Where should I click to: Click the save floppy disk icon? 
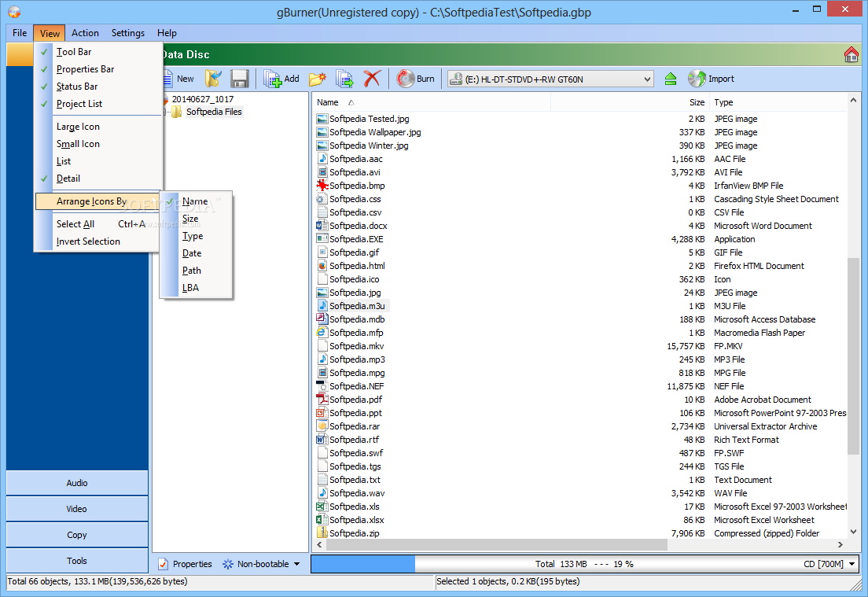240,79
